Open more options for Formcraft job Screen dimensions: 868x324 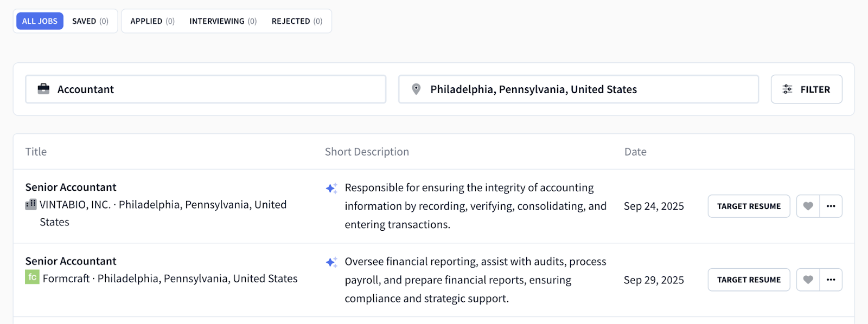831,280
